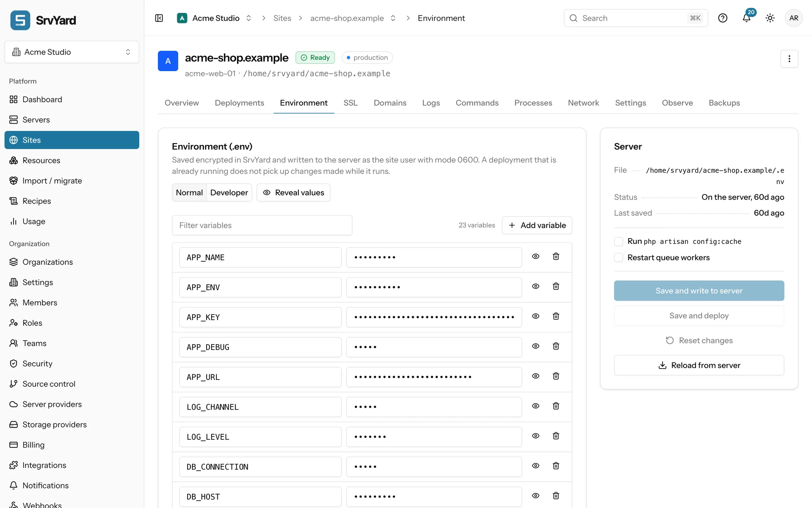Viewport: 812px width, 508px height.
Task: Click the APP_KEY name field
Action: [260, 317]
